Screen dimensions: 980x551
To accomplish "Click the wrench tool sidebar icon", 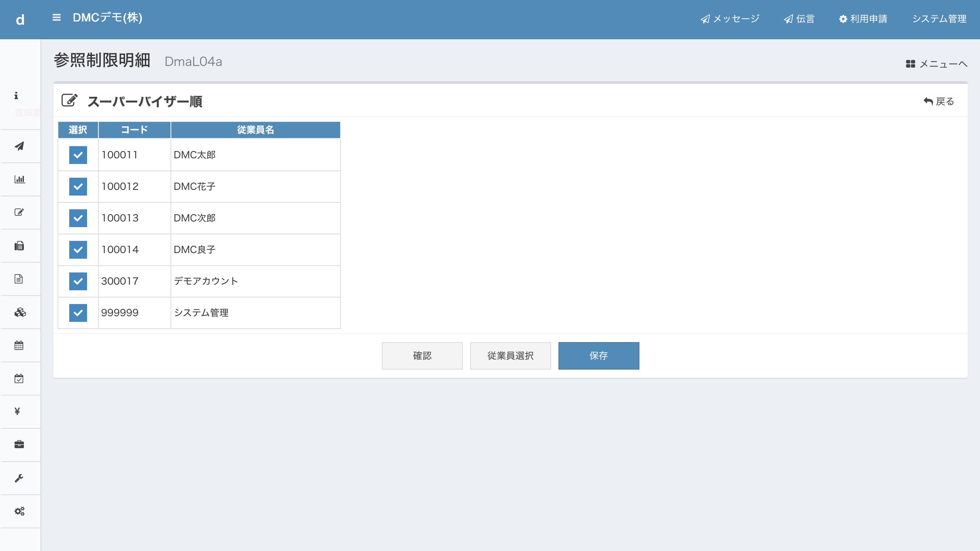I will 19,478.
